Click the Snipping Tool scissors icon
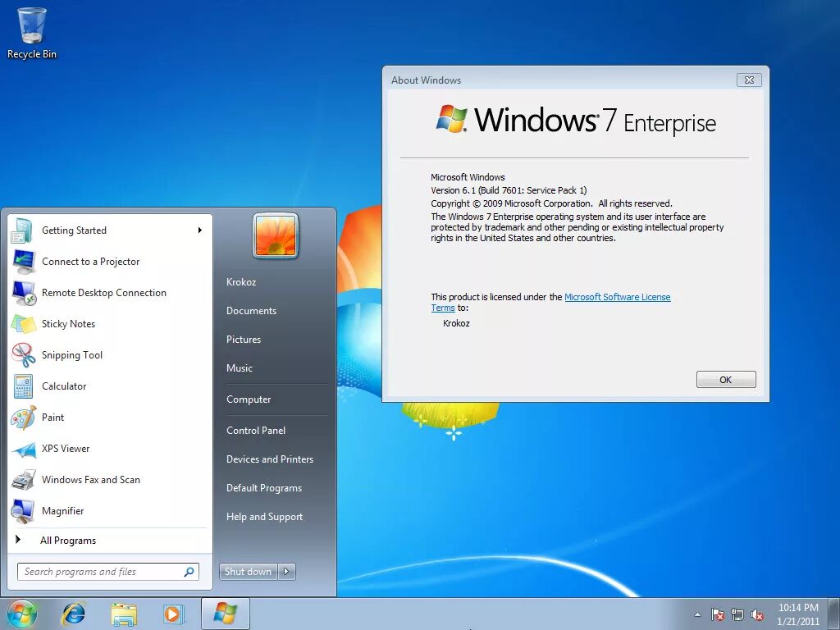The image size is (840, 630). pyautogui.click(x=22, y=354)
